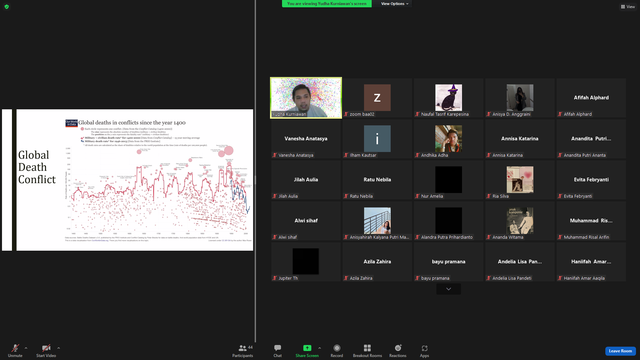Click the Start Video camera icon
Image resolution: width=640 pixels, height=360 pixels.
46,348
